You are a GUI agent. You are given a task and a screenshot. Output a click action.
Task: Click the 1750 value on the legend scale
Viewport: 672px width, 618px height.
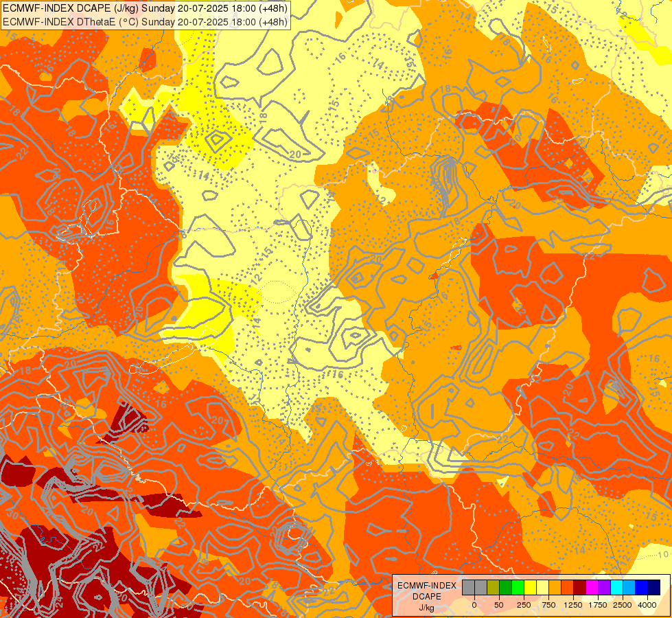(x=598, y=605)
